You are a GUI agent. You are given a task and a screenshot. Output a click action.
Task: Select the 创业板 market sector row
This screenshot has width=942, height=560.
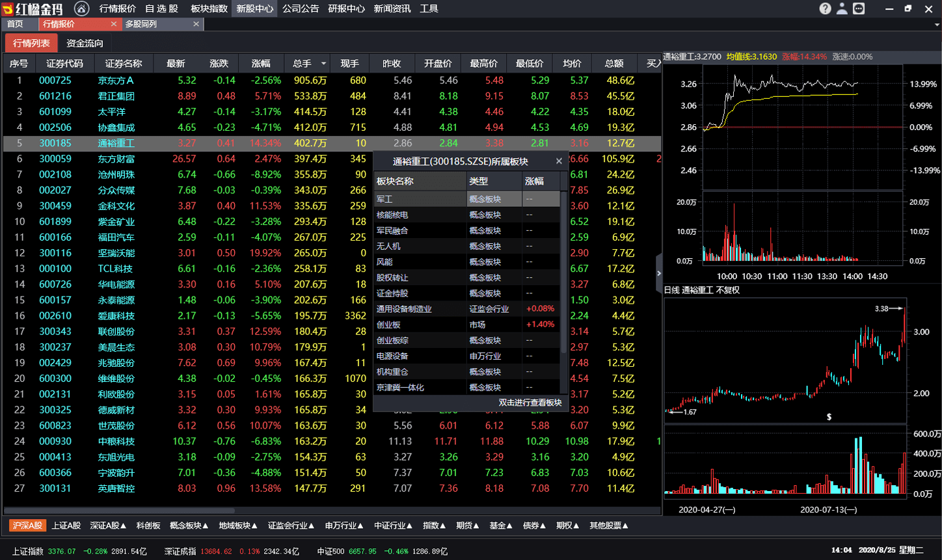click(x=467, y=325)
